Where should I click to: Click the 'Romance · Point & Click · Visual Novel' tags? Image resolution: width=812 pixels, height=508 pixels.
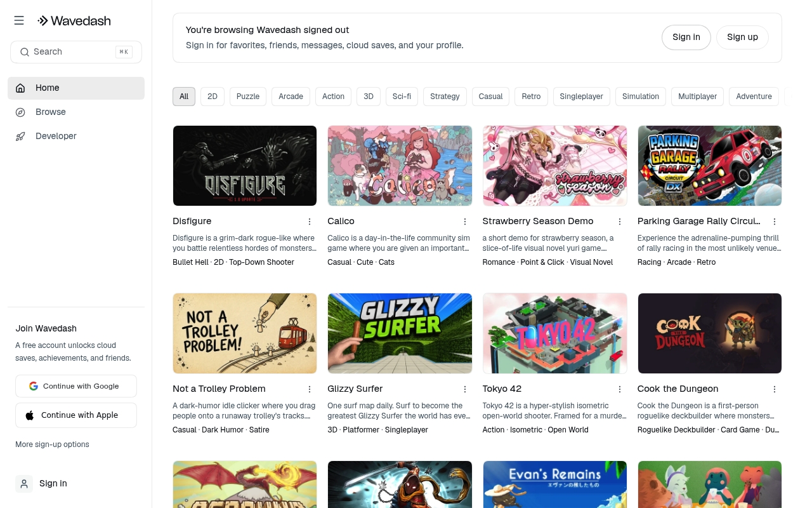(548, 262)
